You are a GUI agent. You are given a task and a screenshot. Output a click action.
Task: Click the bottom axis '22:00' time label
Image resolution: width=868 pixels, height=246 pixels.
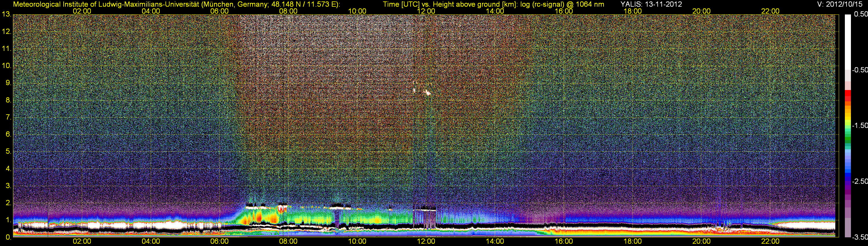click(x=770, y=241)
